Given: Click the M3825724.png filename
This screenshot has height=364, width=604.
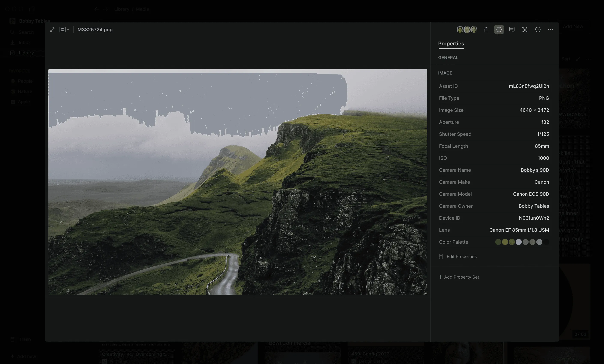Looking at the screenshot, I should pos(95,30).
